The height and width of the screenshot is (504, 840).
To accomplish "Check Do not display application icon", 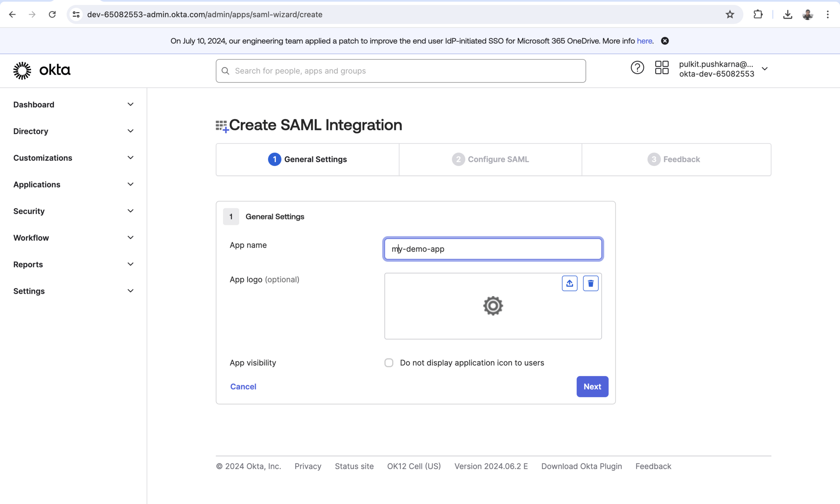I will [389, 363].
